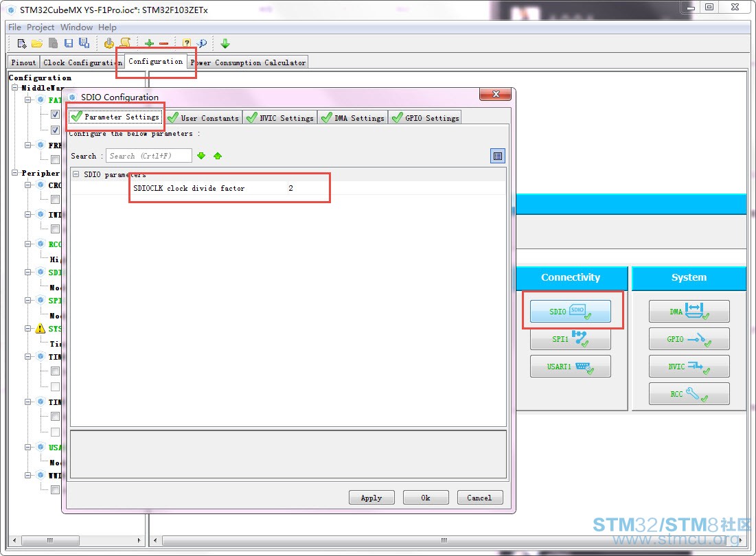Click the red minus toolbar icon
This screenshot has width=756, height=556.
[164, 44]
